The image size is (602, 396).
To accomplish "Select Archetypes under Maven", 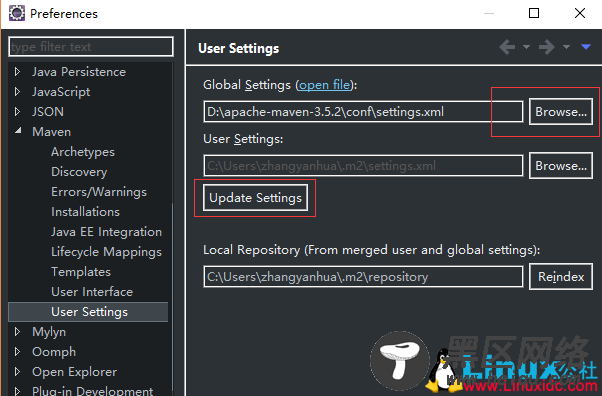I will coord(83,152).
